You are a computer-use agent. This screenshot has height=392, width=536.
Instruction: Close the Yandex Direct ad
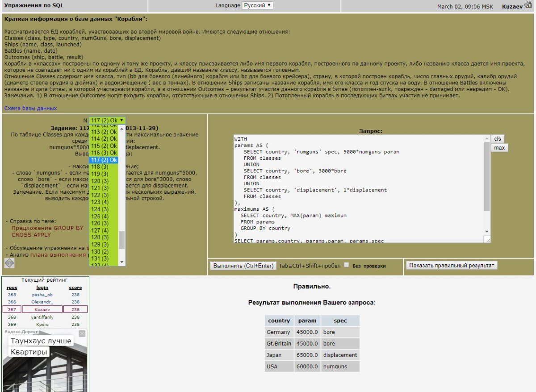[82, 334]
